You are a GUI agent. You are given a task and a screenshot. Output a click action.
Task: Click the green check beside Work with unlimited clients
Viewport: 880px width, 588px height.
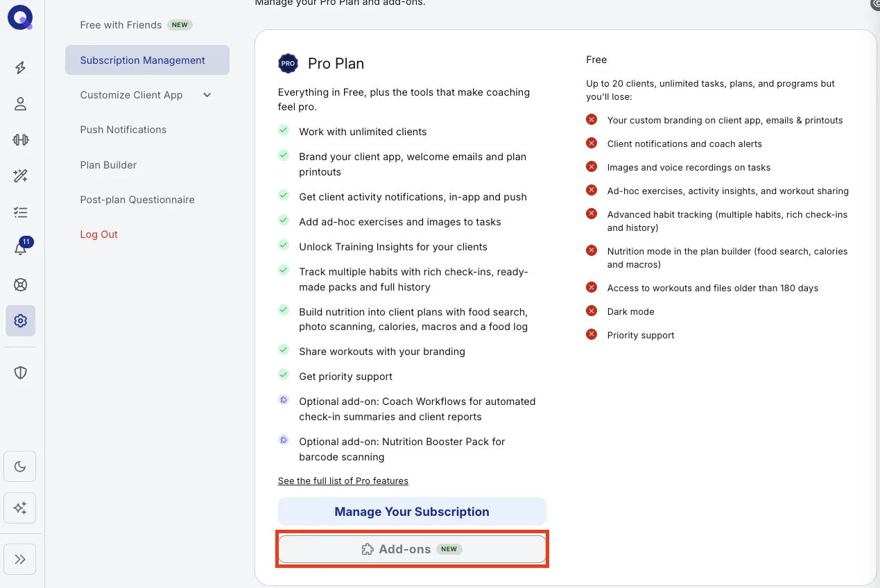[284, 130]
